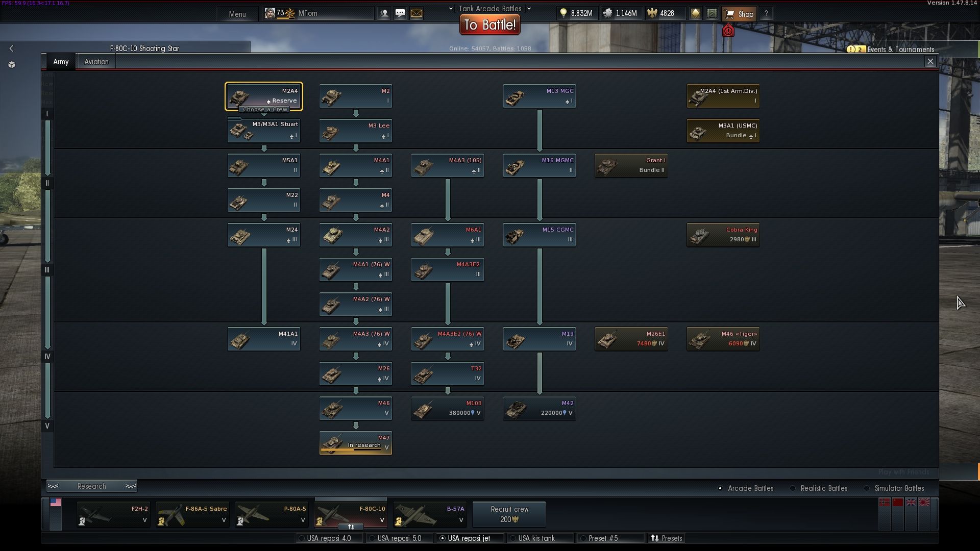The image size is (980, 551).
Task: Click the To Battle! button
Action: pyautogui.click(x=490, y=25)
